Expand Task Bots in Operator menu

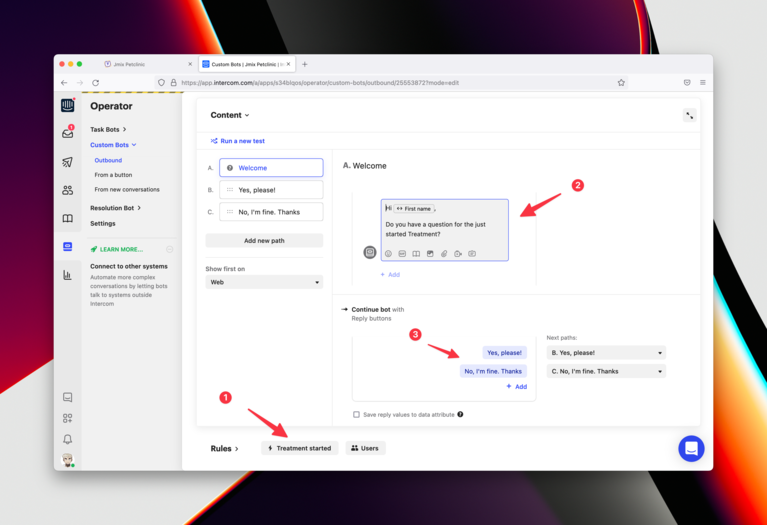point(108,129)
